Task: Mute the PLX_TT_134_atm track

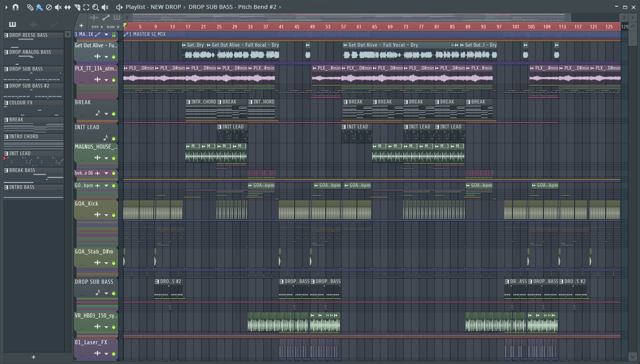Action: pos(114,80)
